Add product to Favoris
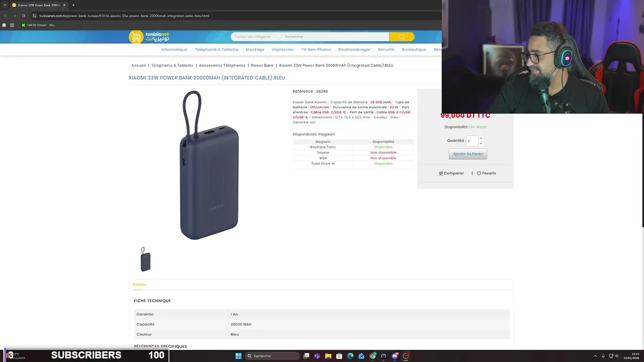644x362 pixels. [486, 173]
